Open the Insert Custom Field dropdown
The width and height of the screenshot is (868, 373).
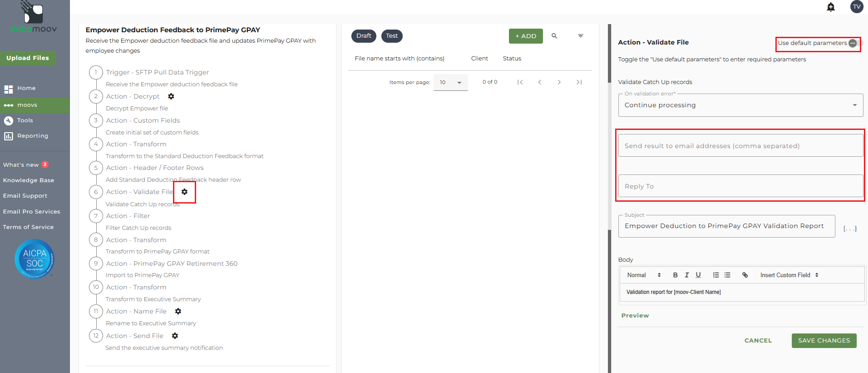pyautogui.click(x=789, y=275)
